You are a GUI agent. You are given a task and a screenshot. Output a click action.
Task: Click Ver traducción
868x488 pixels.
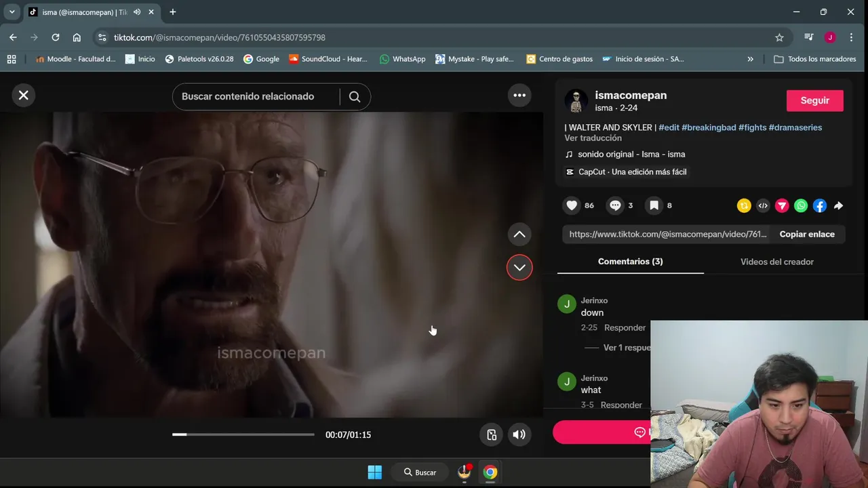pos(593,138)
